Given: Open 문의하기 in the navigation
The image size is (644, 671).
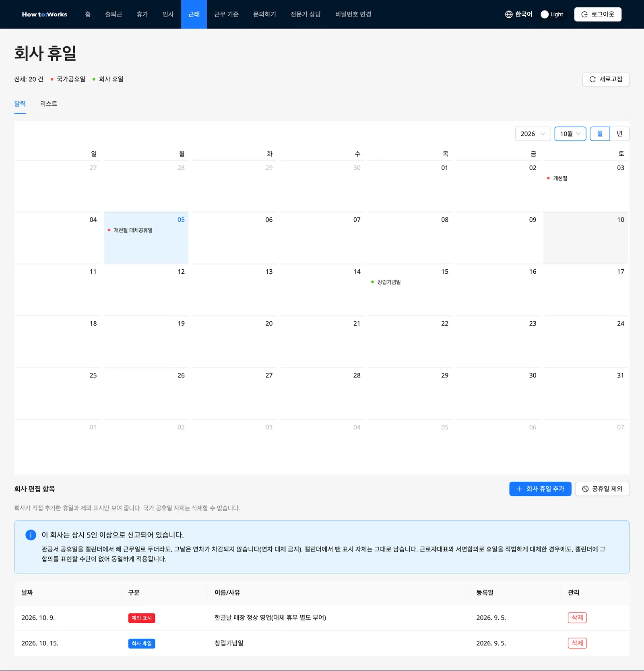Looking at the screenshot, I should pyautogui.click(x=264, y=14).
